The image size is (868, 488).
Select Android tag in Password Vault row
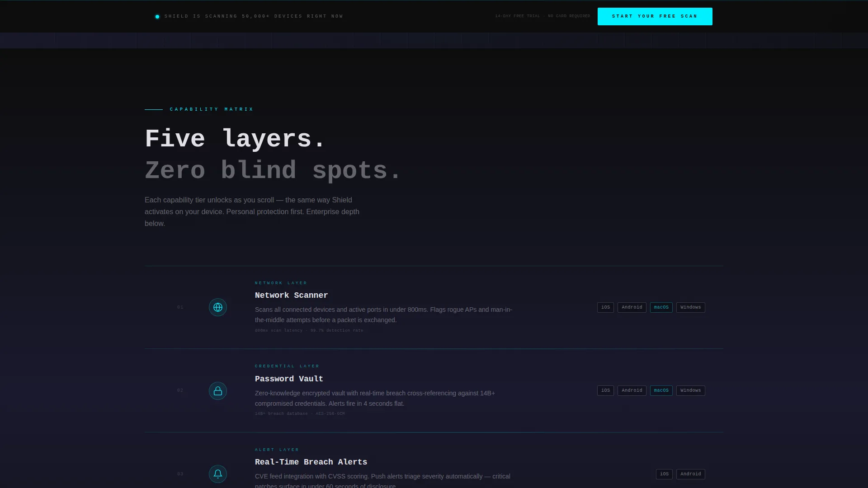632,390
